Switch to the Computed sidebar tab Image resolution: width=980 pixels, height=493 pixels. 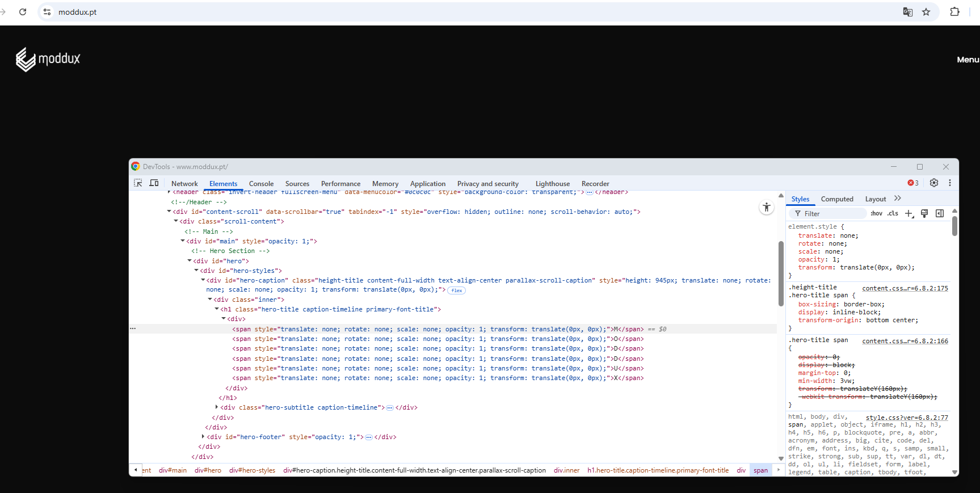coord(837,199)
